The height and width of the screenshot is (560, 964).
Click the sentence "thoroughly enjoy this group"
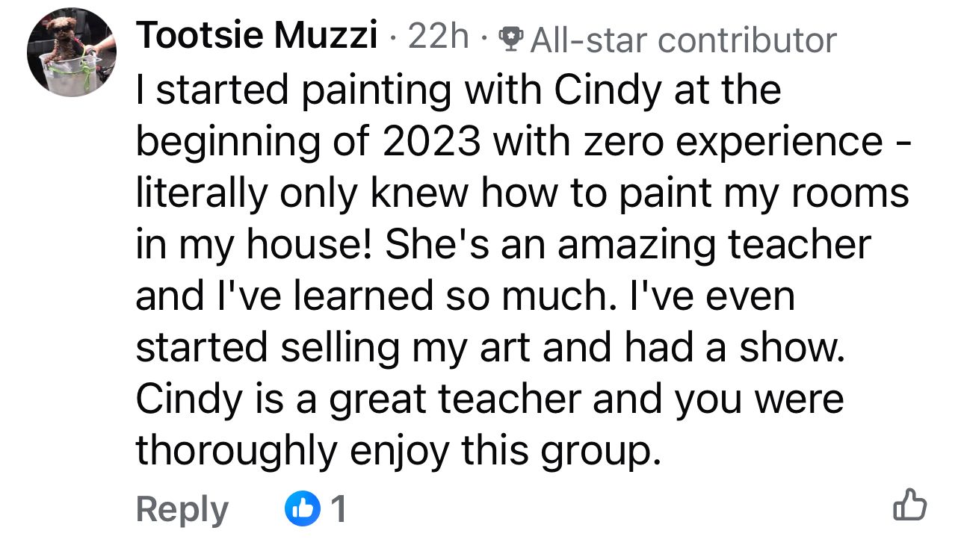[398, 451]
